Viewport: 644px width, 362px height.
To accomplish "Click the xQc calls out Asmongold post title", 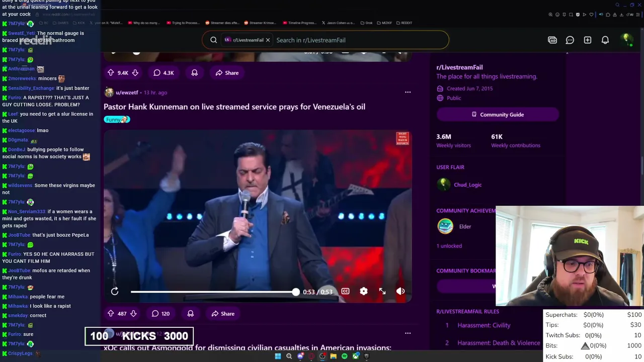I will [248, 347].
